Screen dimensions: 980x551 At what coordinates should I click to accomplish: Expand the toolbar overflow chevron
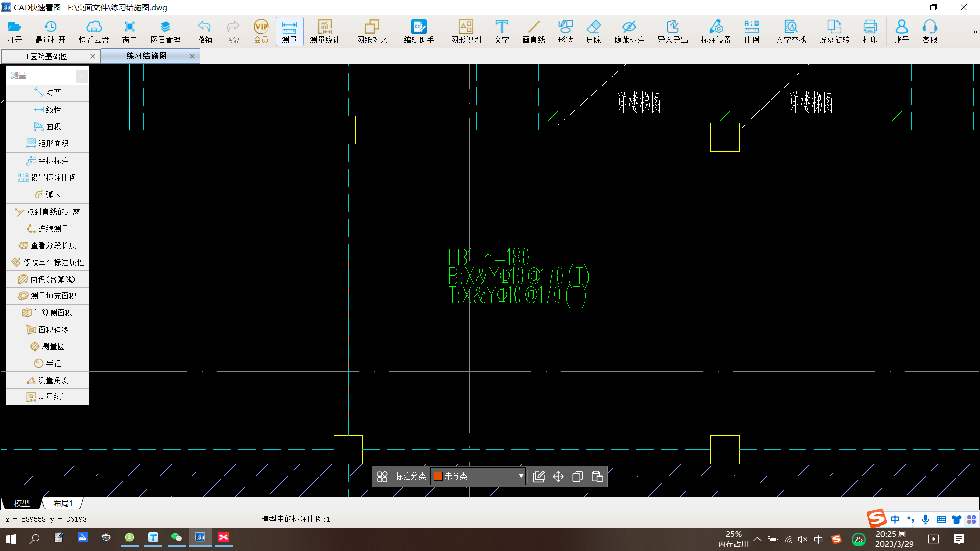975,32
